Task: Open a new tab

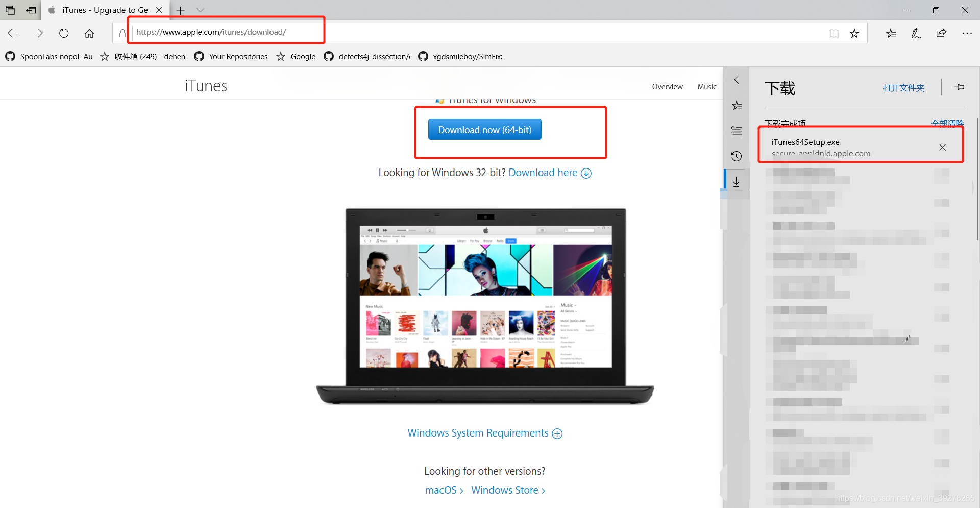Action: click(x=181, y=10)
